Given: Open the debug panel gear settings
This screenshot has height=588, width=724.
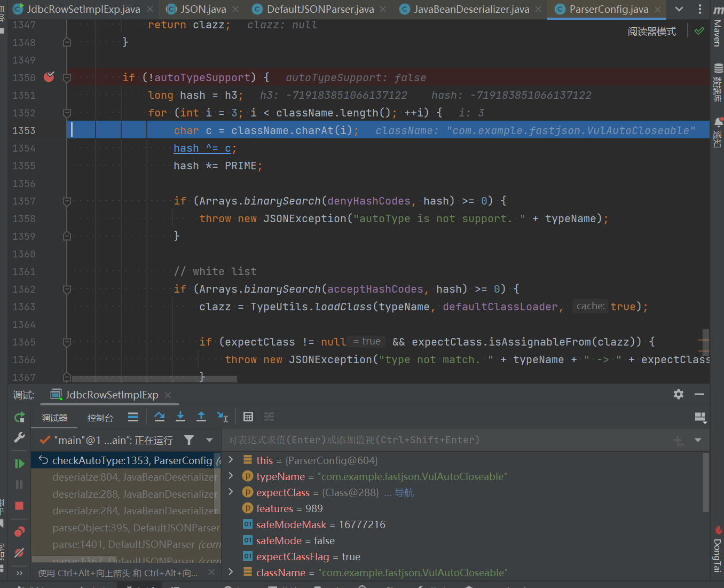Looking at the screenshot, I should [679, 394].
